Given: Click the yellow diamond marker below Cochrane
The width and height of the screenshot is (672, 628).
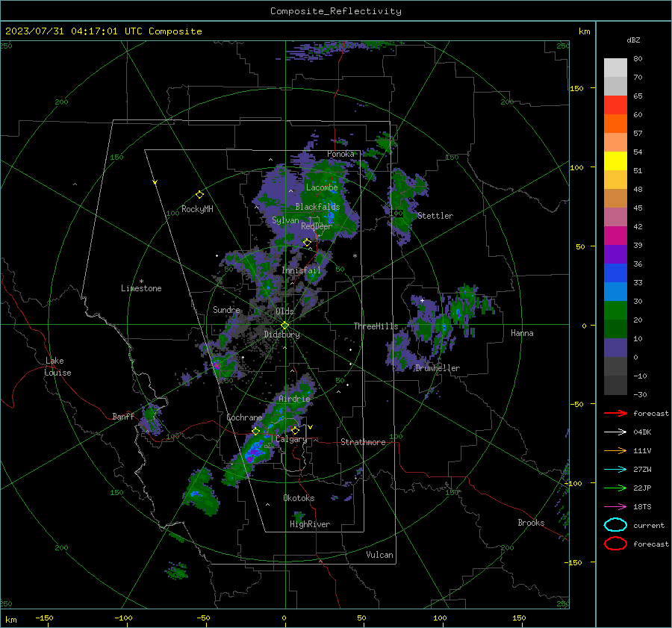Looking at the screenshot, I should [255, 431].
